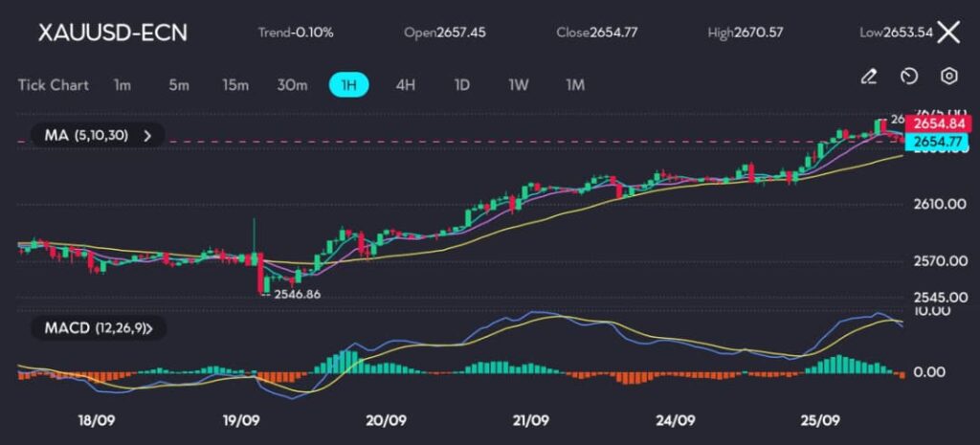Switch to Tick Chart view
This screenshot has height=445, width=980.
click(54, 85)
